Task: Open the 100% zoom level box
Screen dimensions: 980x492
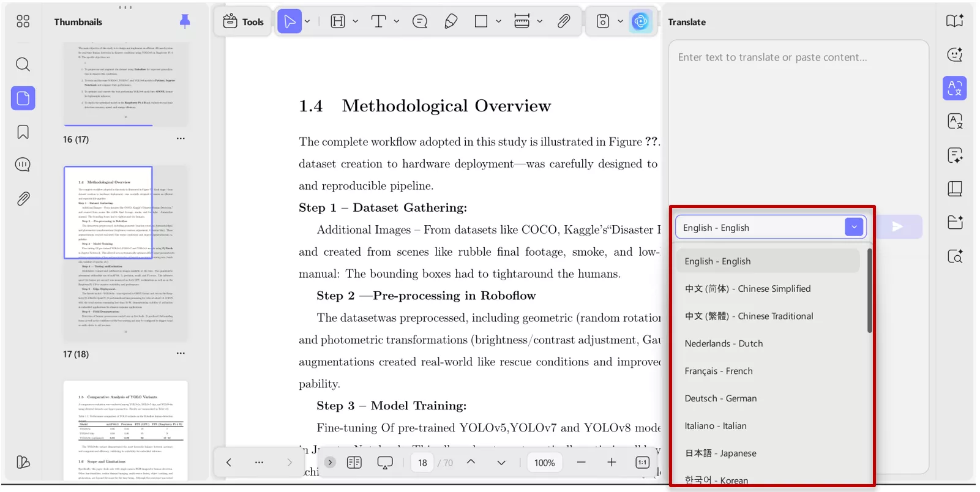Action: coord(545,463)
